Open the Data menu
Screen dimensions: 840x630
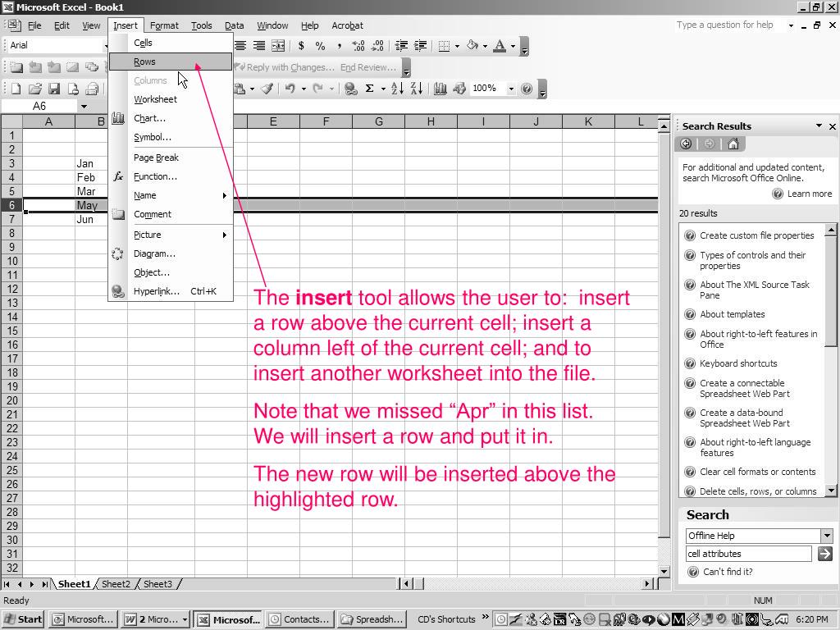click(x=234, y=25)
